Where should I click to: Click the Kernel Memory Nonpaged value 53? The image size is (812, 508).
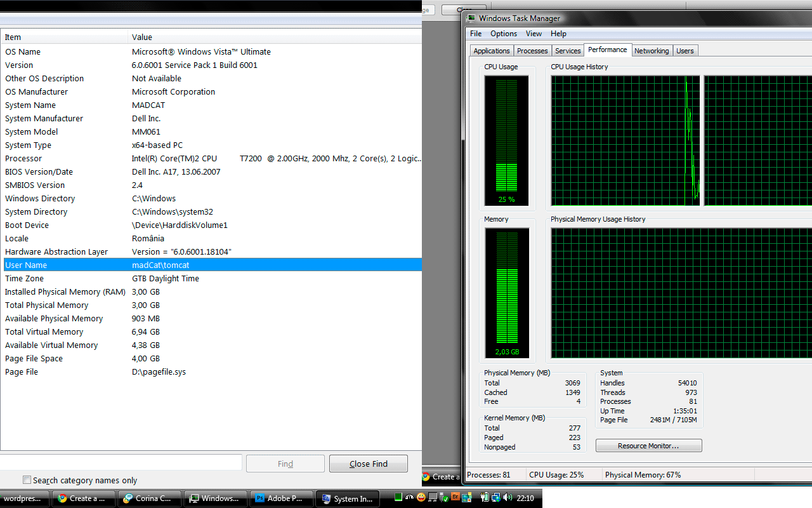(576, 447)
